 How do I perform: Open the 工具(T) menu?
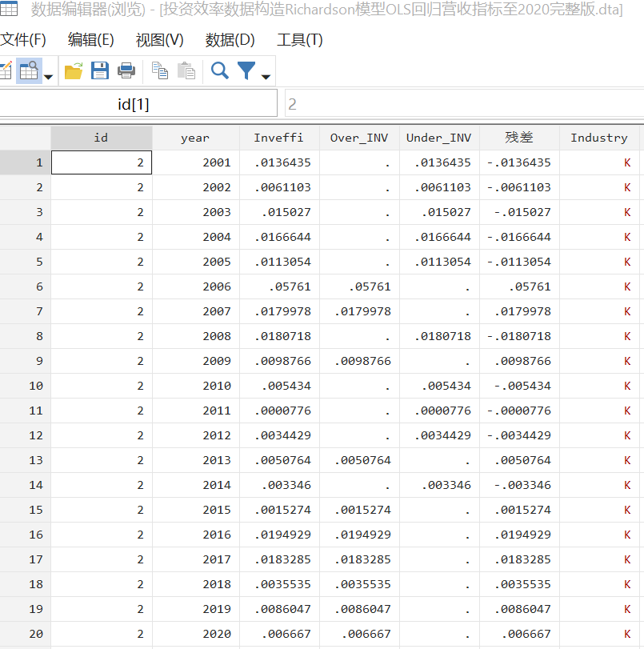click(299, 40)
